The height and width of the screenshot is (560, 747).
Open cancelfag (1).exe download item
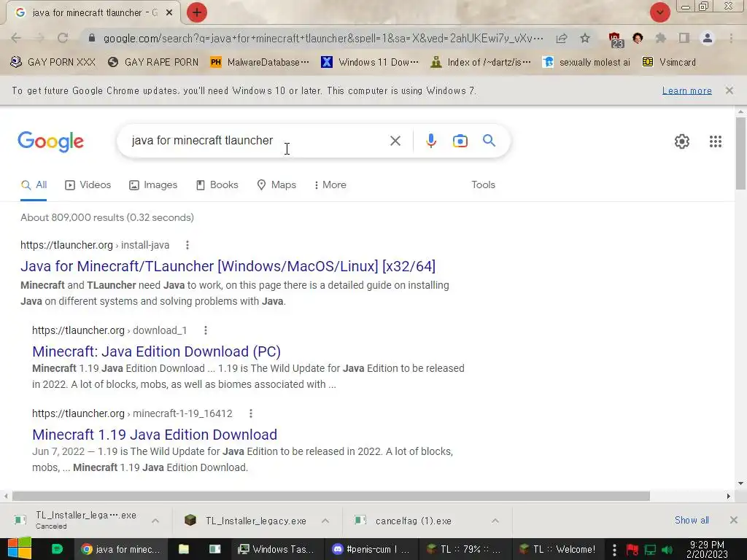point(403,521)
